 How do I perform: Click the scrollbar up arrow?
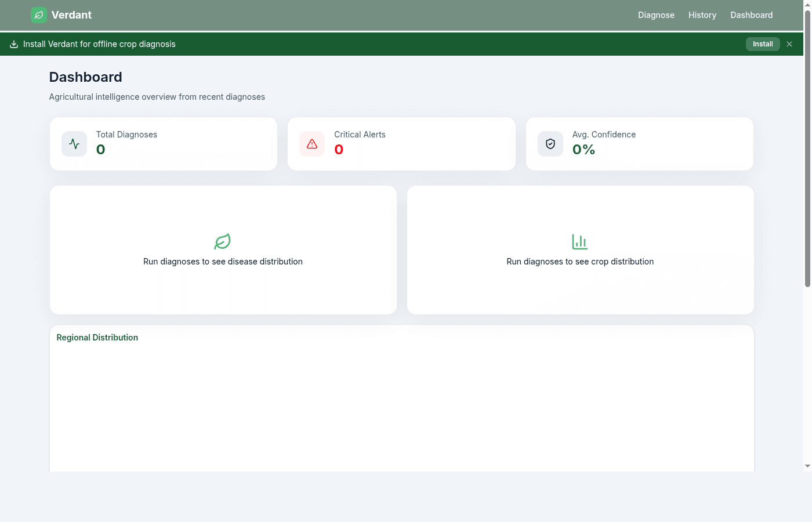point(807,5)
